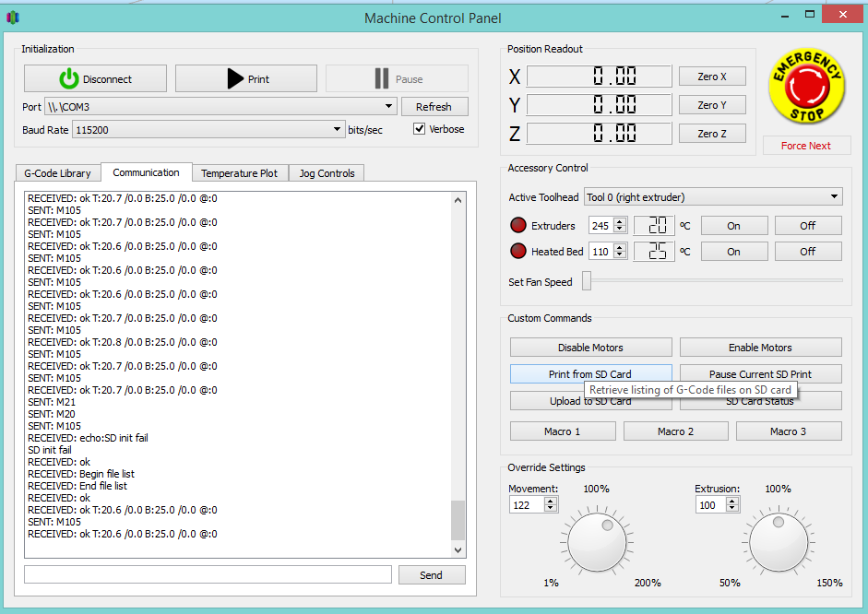Click the app icon in the title bar
The image size is (868, 614).
coord(12,18)
